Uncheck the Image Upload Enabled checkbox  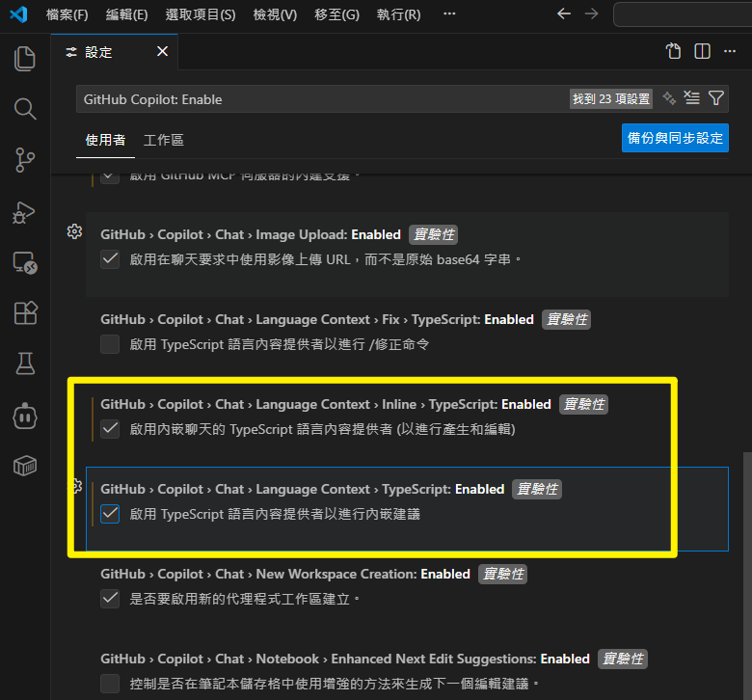click(110, 259)
